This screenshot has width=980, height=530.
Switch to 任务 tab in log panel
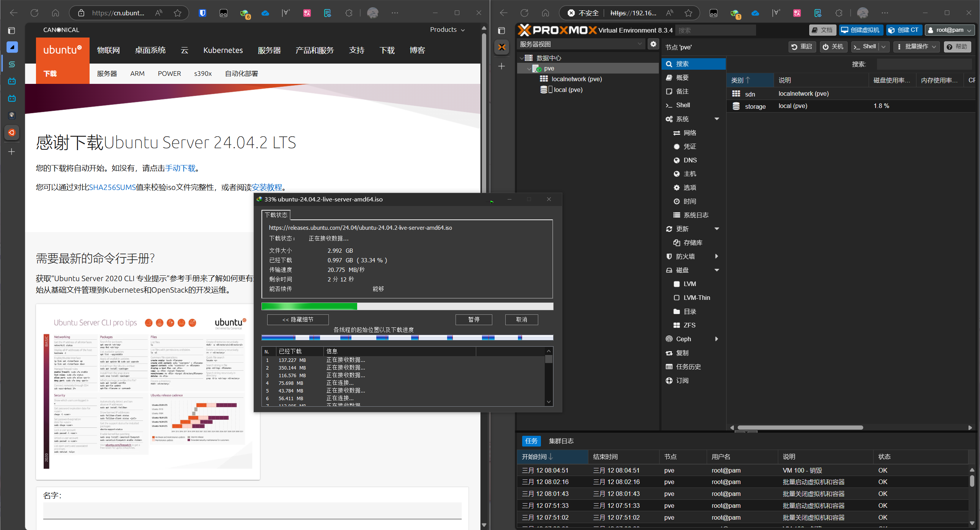[x=531, y=441]
